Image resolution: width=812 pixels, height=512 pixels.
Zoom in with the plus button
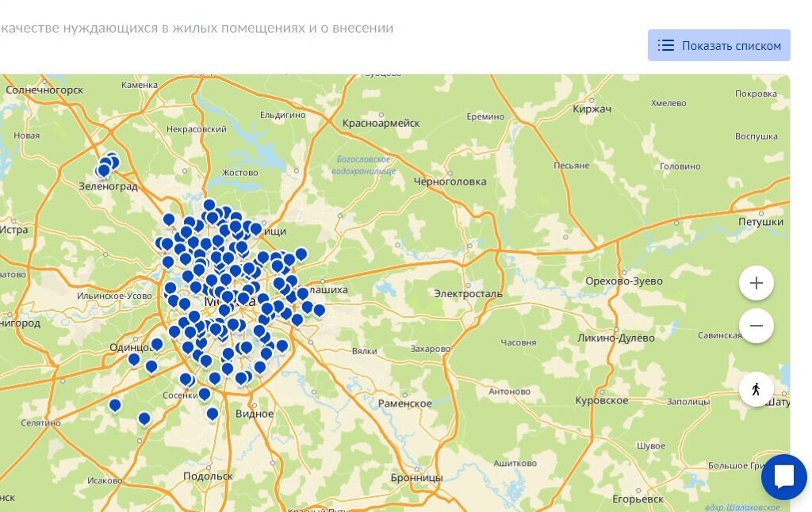(756, 283)
